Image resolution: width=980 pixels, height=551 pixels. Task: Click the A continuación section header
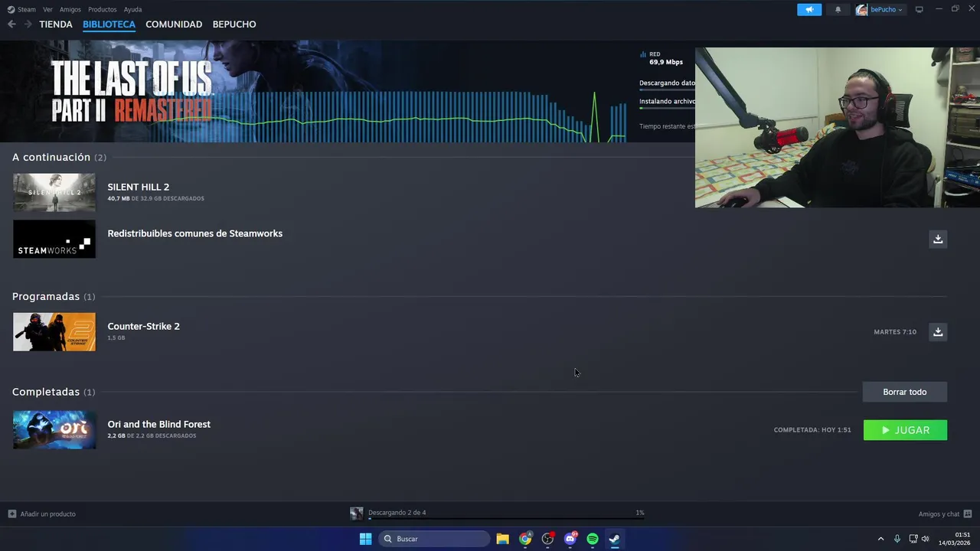59,157
